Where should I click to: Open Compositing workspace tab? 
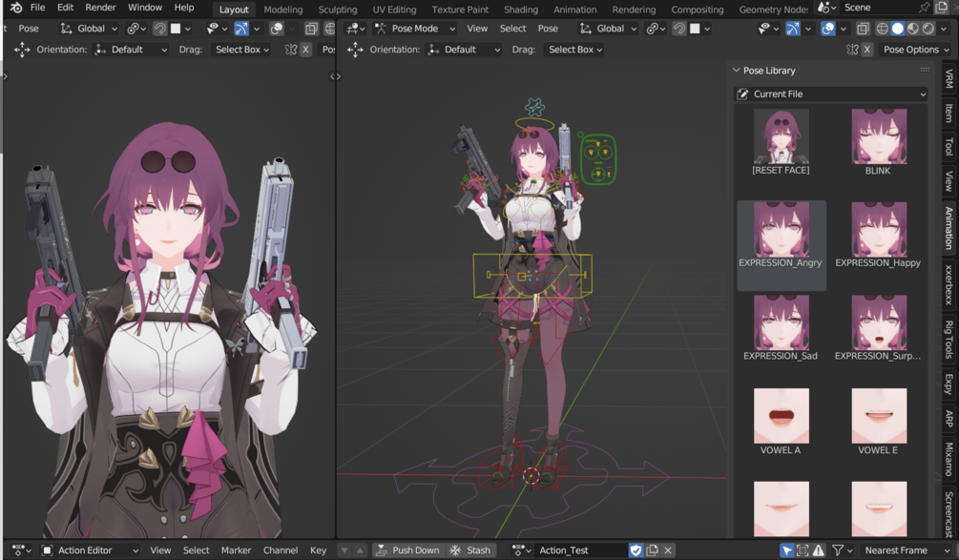[x=698, y=10]
